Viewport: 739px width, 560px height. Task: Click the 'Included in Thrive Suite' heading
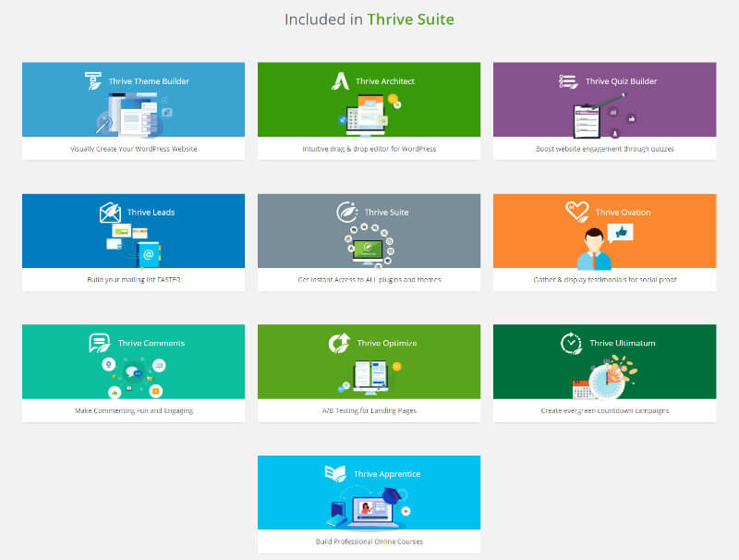(369, 19)
